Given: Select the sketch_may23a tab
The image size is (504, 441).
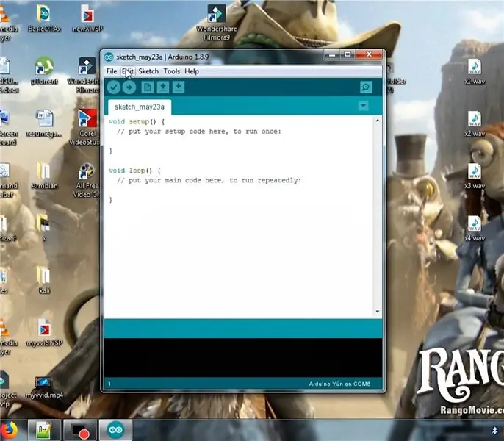Looking at the screenshot, I should pos(140,107).
